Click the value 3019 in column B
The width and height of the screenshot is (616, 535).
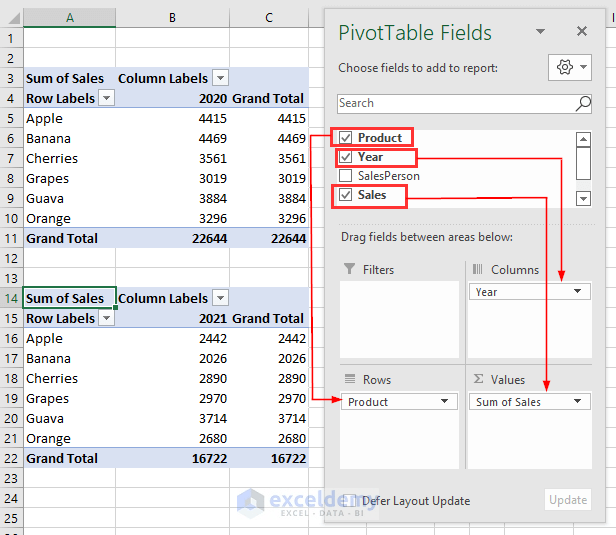point(172,178)
